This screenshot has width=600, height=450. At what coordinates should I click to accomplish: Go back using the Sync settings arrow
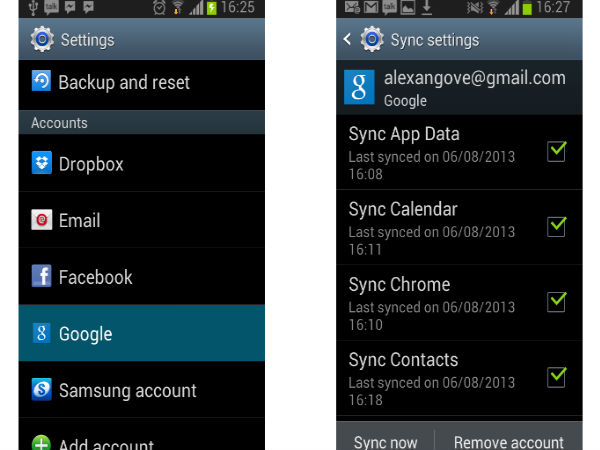[347, 40]
